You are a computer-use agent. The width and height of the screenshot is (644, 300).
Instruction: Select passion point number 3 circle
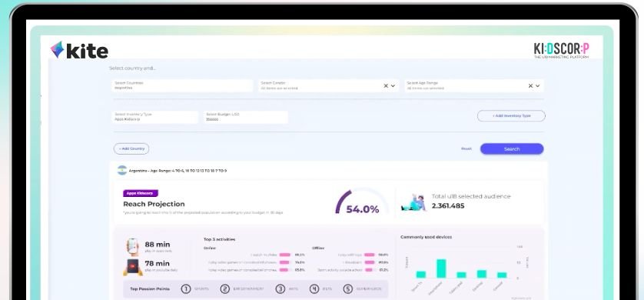[280, 289]
